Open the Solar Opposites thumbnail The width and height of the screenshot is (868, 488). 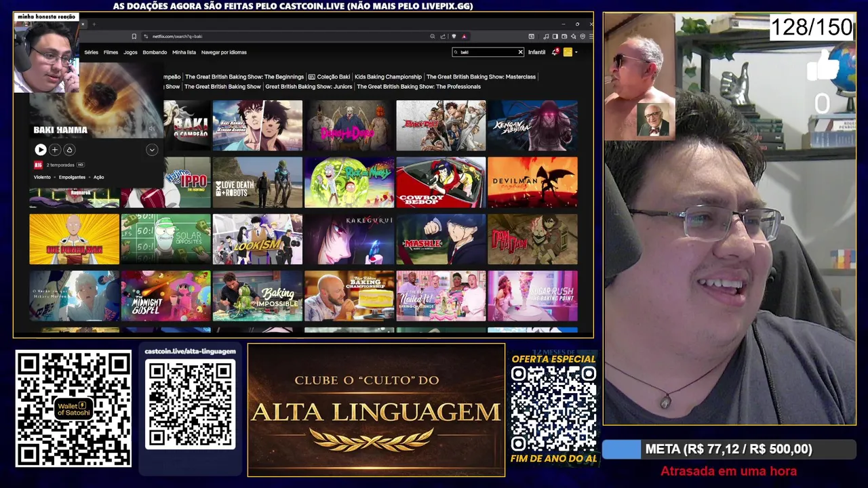pyautogui.click(x=166, y=239)
